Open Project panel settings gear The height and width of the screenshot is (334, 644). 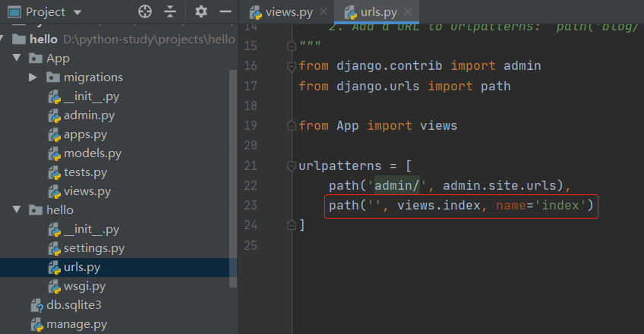point(200,12)
